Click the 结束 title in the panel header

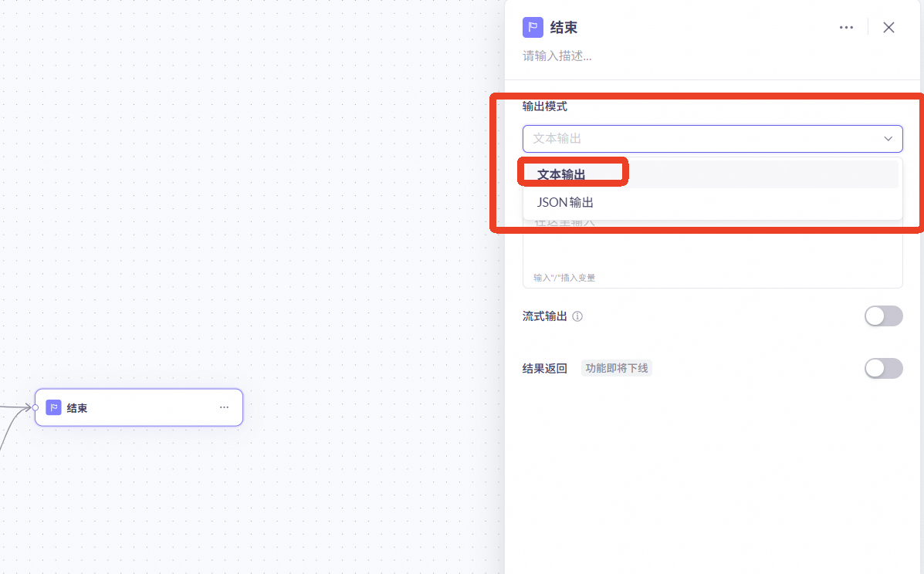tap(564, 28)
